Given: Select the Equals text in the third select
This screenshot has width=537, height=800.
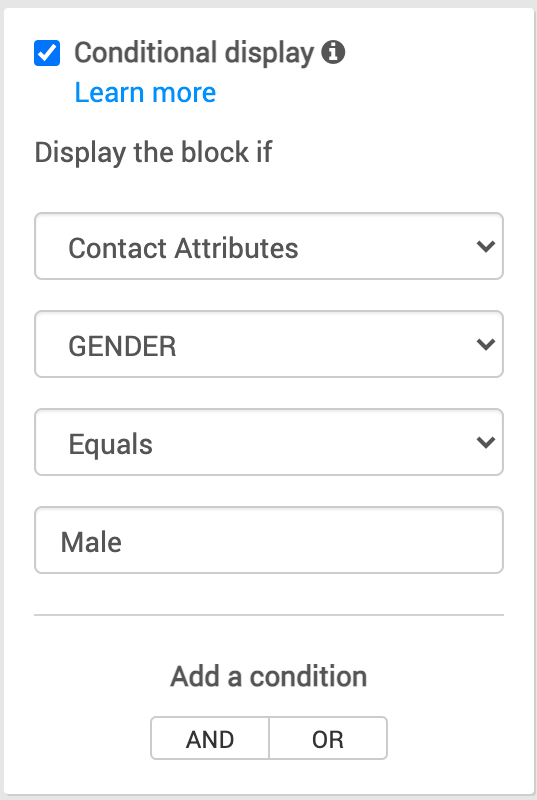Looking at the screenshot, I should click(111, 444).
